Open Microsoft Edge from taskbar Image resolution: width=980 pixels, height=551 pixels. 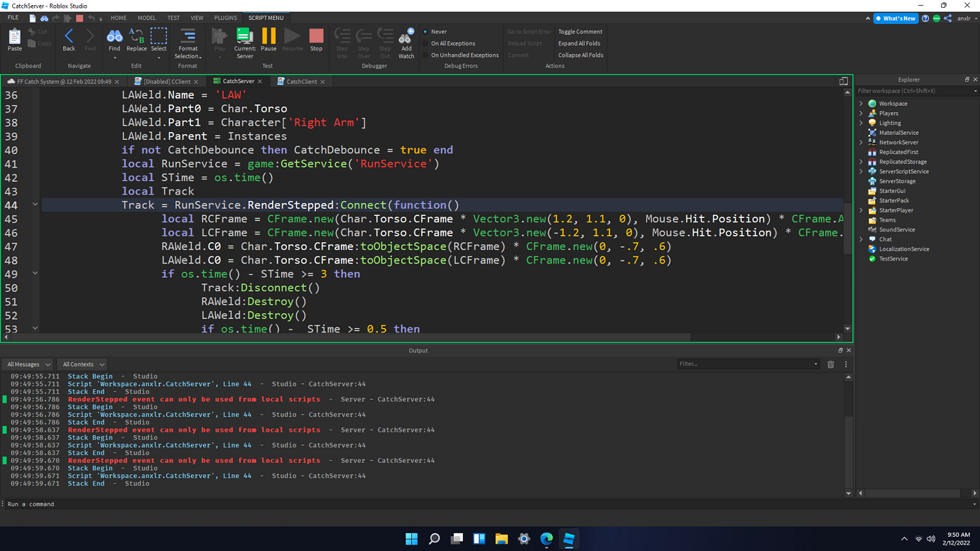click(x=546, y=539)
